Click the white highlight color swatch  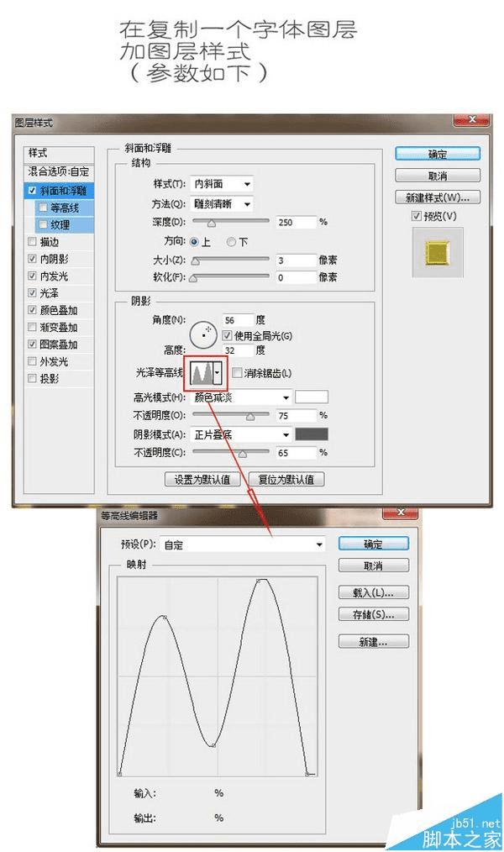312,397
